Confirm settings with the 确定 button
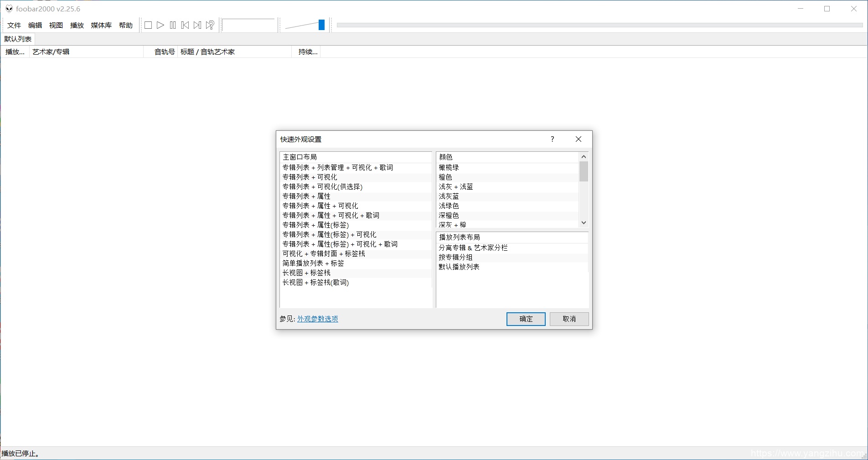Screen dimensions: 868x460 coord(525,319)
